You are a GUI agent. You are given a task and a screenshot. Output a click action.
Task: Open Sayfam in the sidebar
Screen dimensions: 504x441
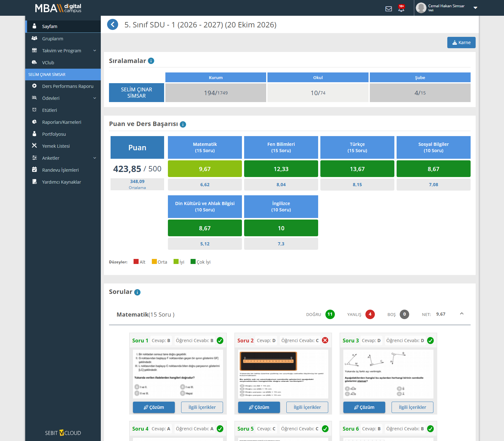coord(63,26)
